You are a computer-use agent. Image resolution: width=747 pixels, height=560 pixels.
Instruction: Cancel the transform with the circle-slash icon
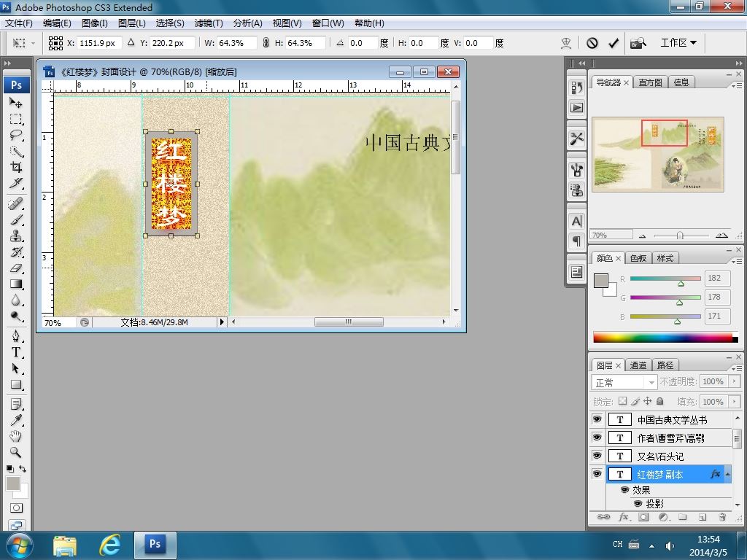tap(592, 43)
